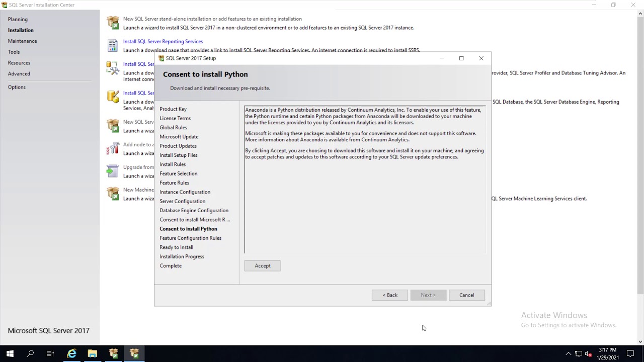The height and width of the screenshot is (362, 644).
Task: Click the add node tools icon
Action: point(113,148)
